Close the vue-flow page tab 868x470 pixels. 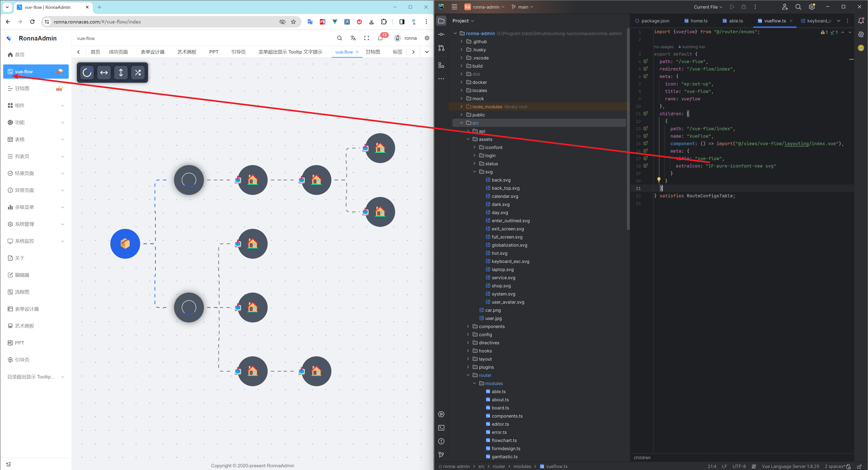click(x=357, y=52)
